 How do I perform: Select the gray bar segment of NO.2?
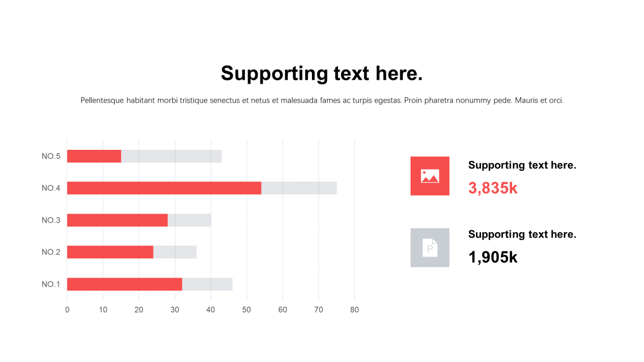click(x=175, y=252)
